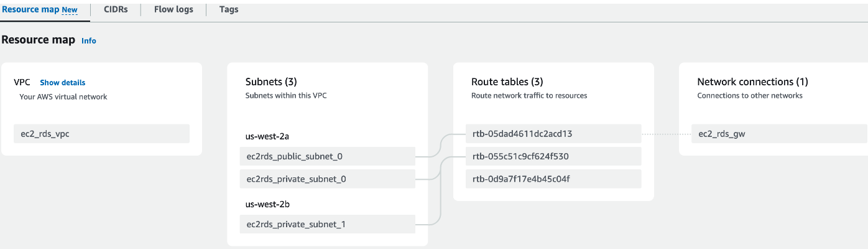868x249 pixels.
Task: Click the us-west-2b availability zone label
Action: click(x=267, y=204)
